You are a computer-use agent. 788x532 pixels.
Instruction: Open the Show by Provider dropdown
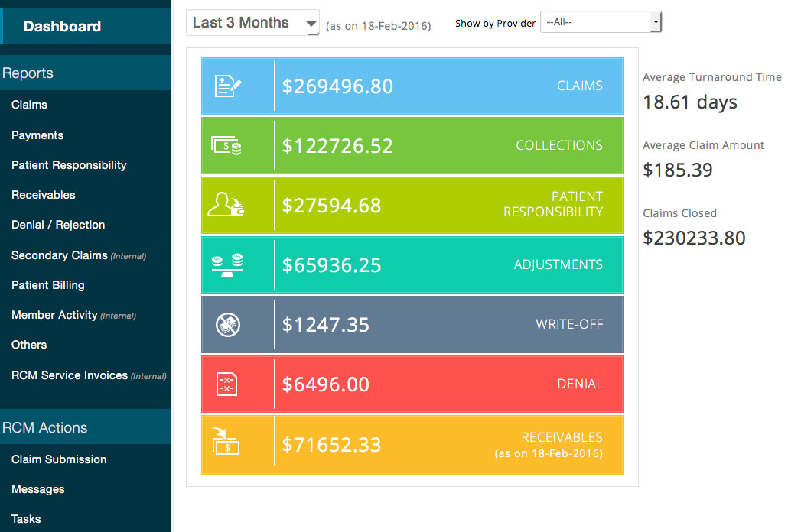(x=597, y=21)
